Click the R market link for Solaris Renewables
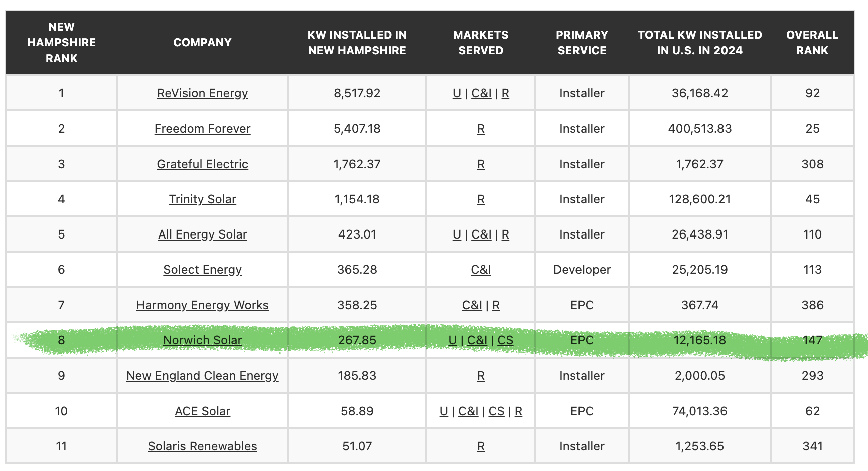 click(481, 446)
